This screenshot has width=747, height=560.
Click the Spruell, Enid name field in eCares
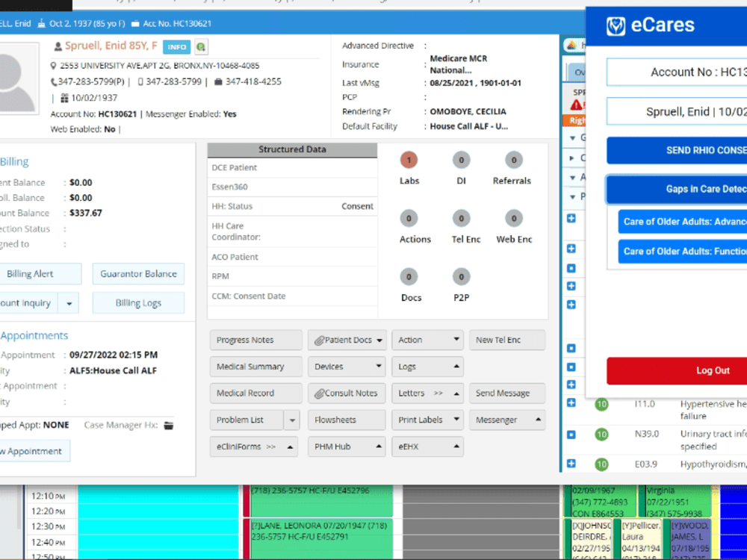click(x=677, y=111)
